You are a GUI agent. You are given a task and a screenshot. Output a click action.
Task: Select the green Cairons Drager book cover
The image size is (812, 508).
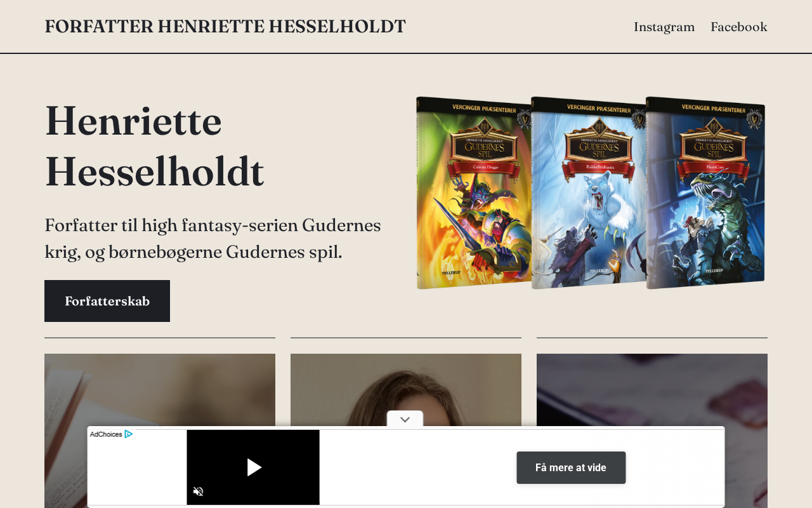473,193
